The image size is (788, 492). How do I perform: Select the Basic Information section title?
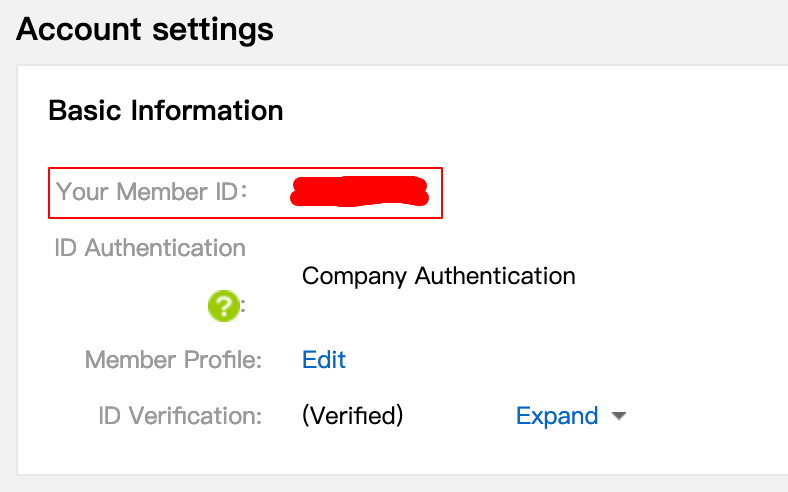(166, 110)
